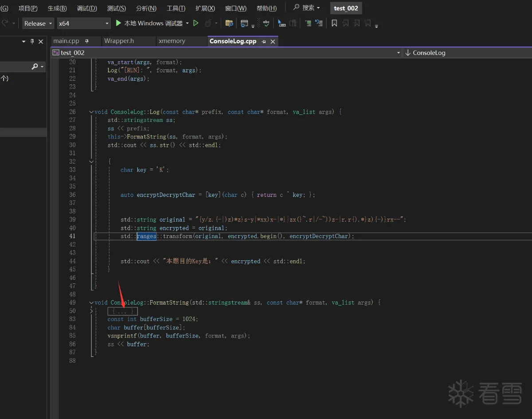Close the ConsoleLog.cpp tab
The height and width of the screenshot is (419, 532).
point(273,41)
